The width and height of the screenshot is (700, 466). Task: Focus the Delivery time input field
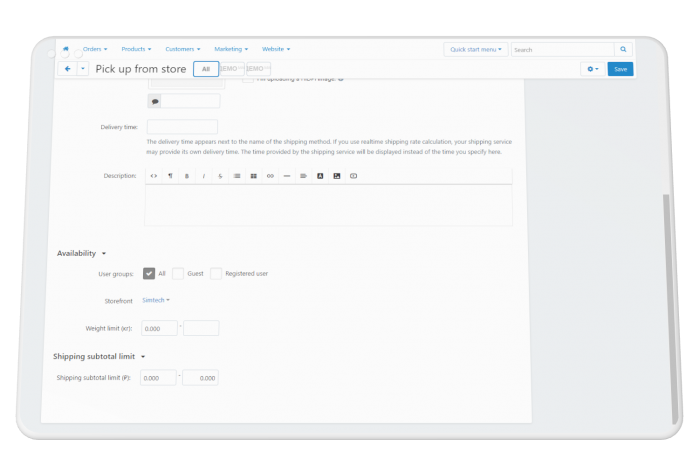coord(182,127)
